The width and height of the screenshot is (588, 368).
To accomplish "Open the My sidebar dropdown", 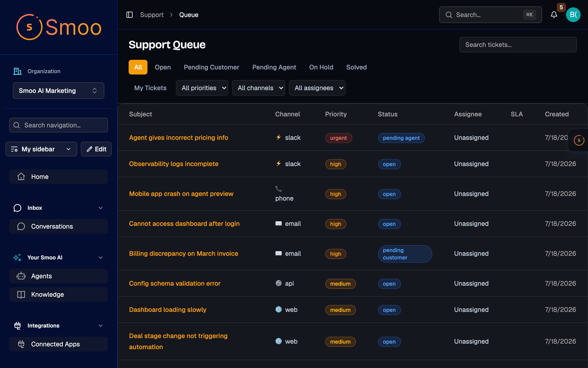I will pos(41,149).
